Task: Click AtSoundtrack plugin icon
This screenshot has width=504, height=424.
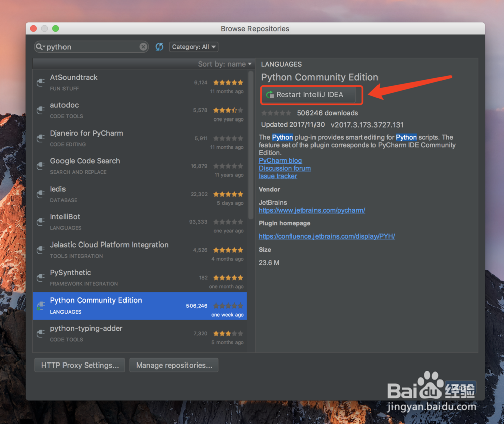Action: [41, 82]
